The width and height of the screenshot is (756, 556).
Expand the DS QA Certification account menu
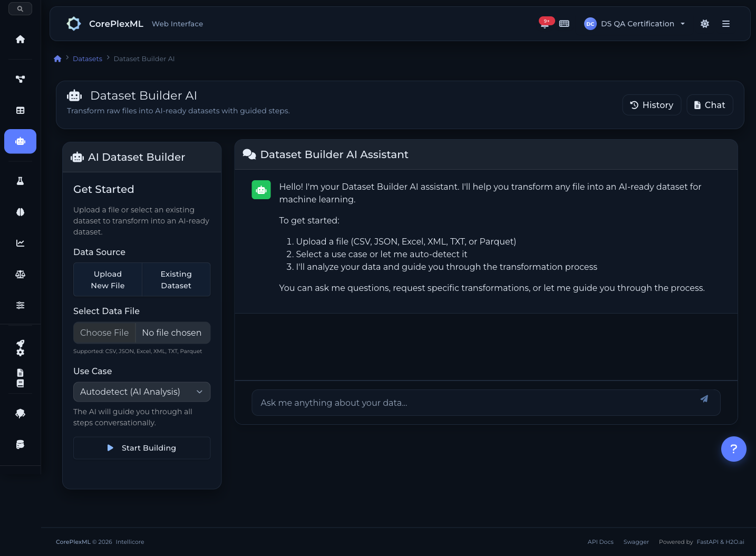(635, 24)
